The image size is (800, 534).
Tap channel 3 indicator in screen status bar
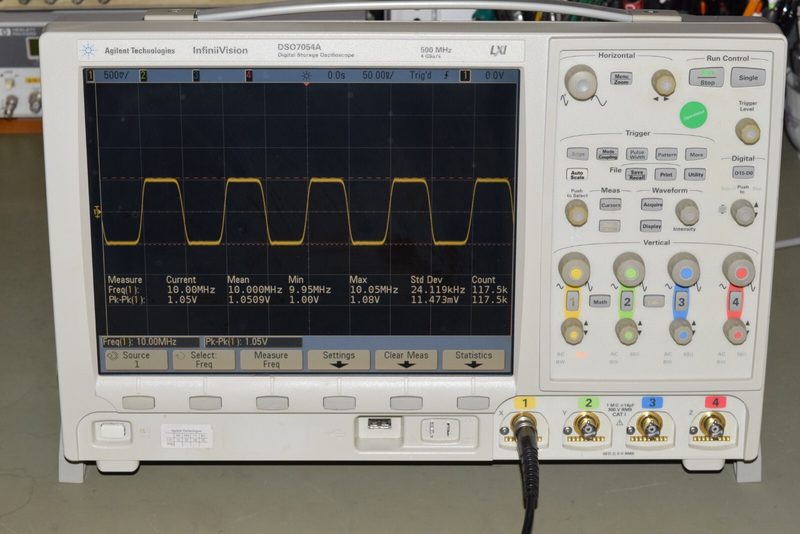pyautogui.click(x=196, y=75)
